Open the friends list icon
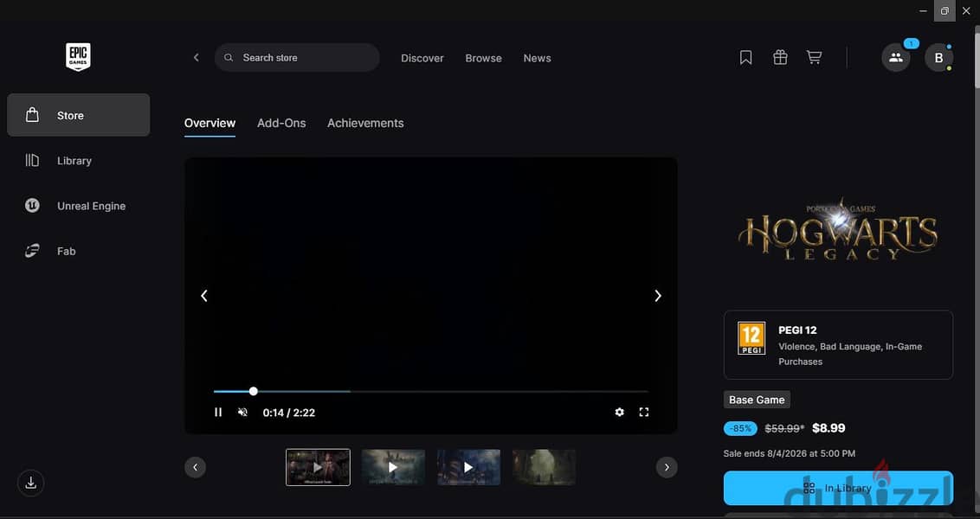Screen dimensions: 980x519 coord(896,57)
